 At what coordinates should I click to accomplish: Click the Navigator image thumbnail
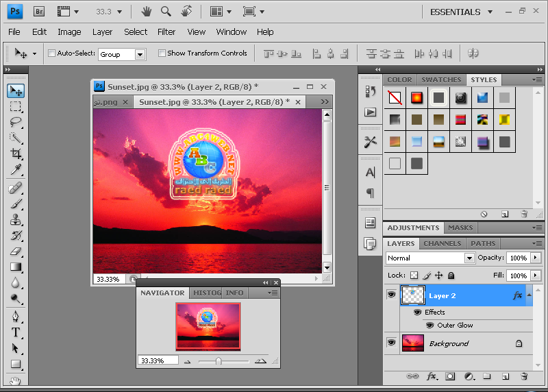[208, 327]
